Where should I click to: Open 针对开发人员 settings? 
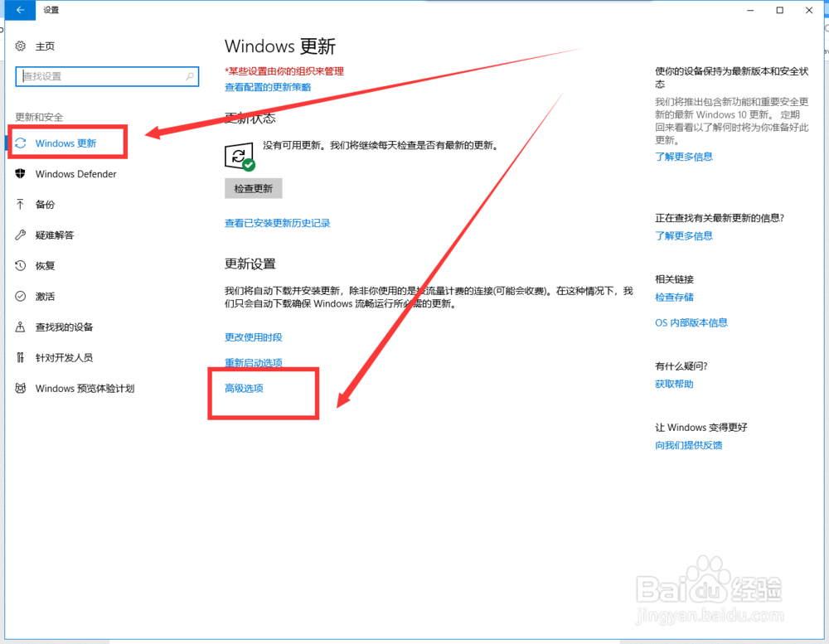coord(64,358)
